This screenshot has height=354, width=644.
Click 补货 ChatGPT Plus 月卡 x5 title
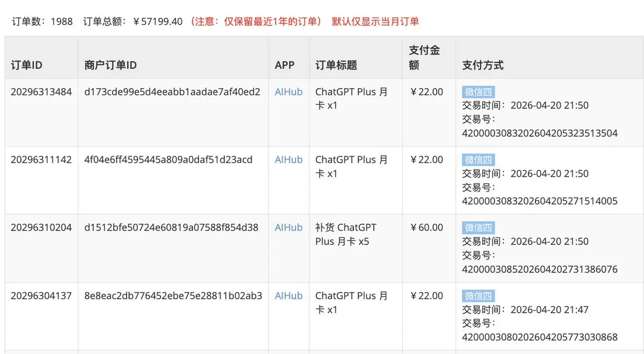[x=346, y=235]
